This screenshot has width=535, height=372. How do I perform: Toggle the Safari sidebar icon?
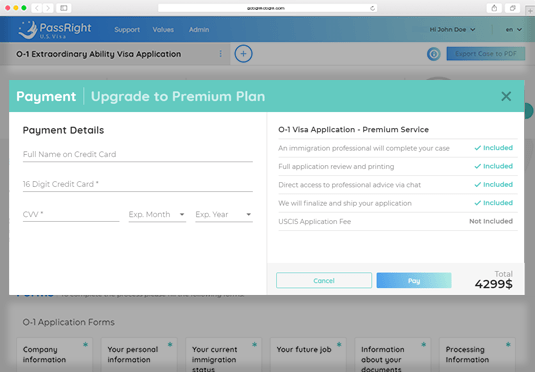click(x=64, y=8)
